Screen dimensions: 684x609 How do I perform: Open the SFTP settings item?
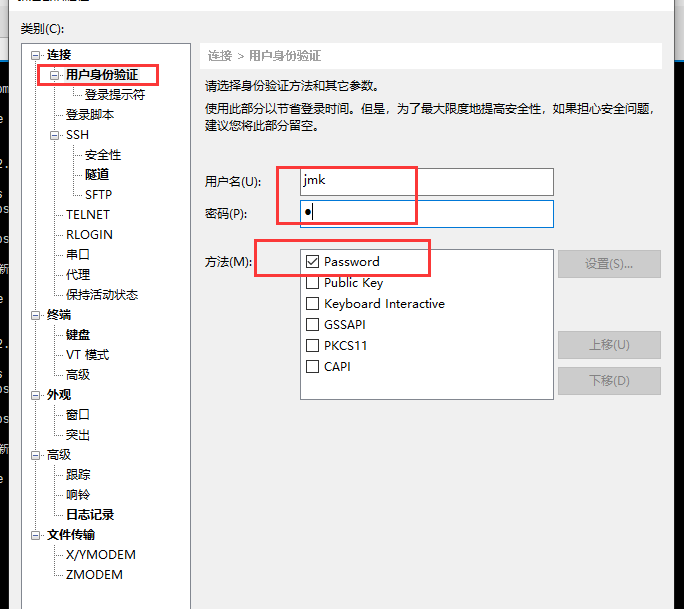click(98, 195)
